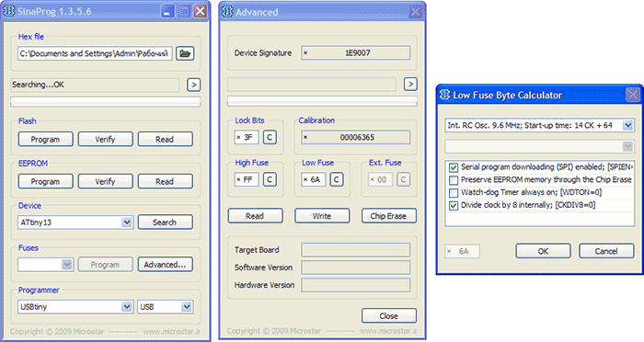The image size is (644, 342).
Task: Click the Searching...OK status text
Action: coord(39,85)
